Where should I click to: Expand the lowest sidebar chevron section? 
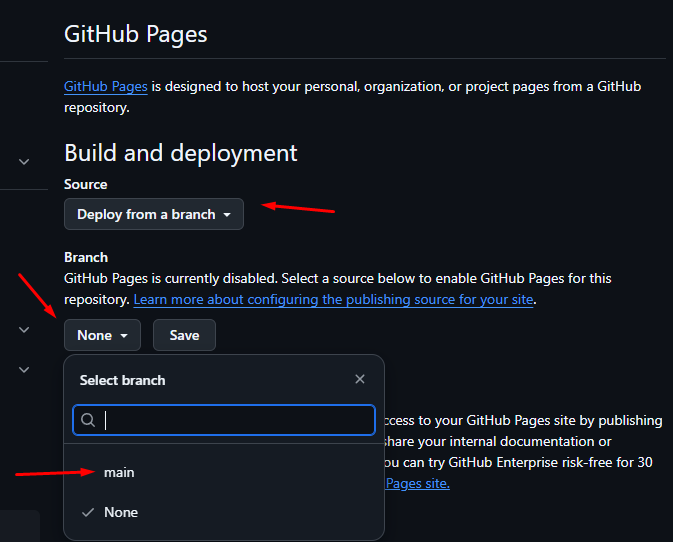point(24,369)
